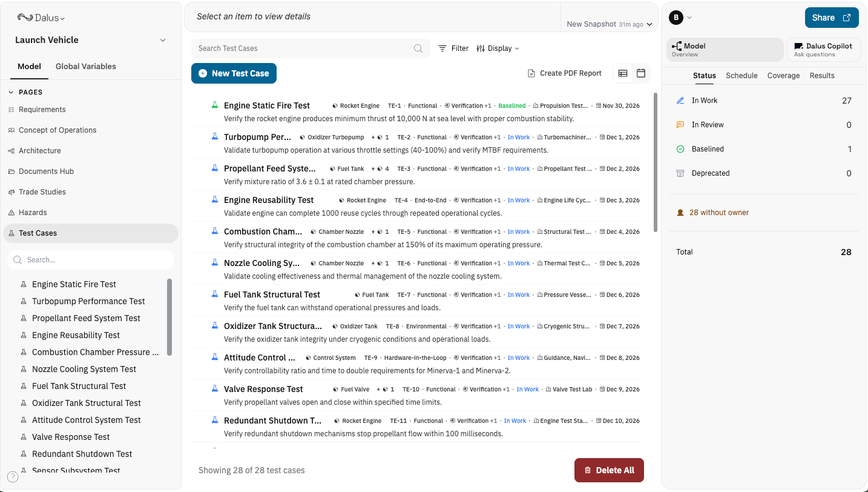Click the flask icon of Fuel Tank Structural Test row

point(214,294)
